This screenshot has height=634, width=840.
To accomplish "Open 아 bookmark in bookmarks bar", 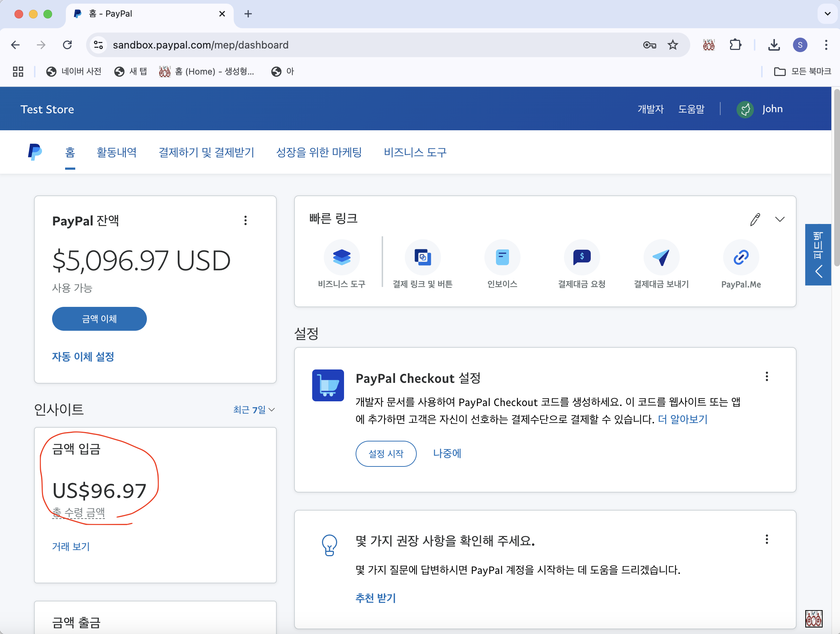I will coord(283,71).
